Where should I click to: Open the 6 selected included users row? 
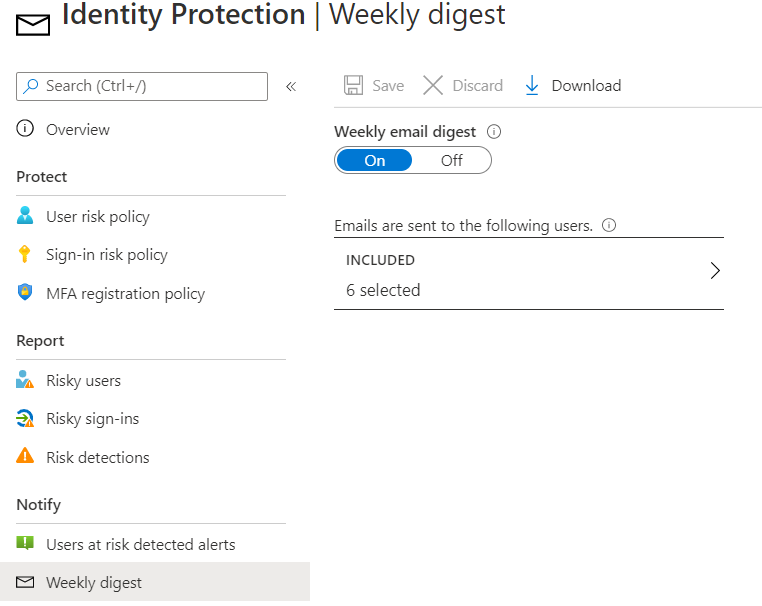[529, 274]
